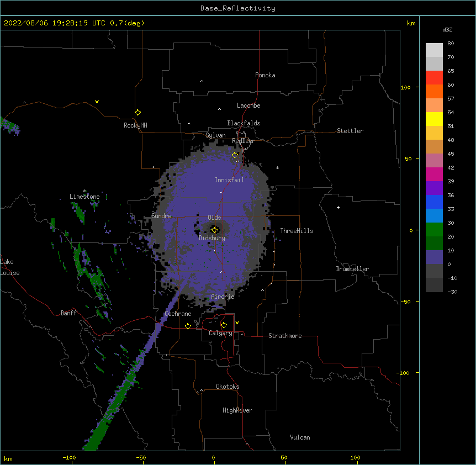The height and width of the screenshot is (465, 476).
Task: Click the Drumheller town label
Action: [x=352, y=269]
